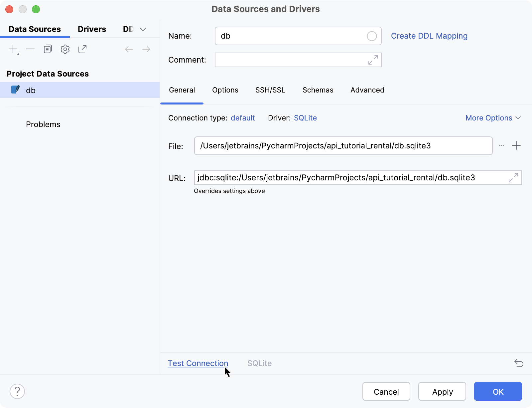
Task: Change the connection type from default
Action: 242,118
